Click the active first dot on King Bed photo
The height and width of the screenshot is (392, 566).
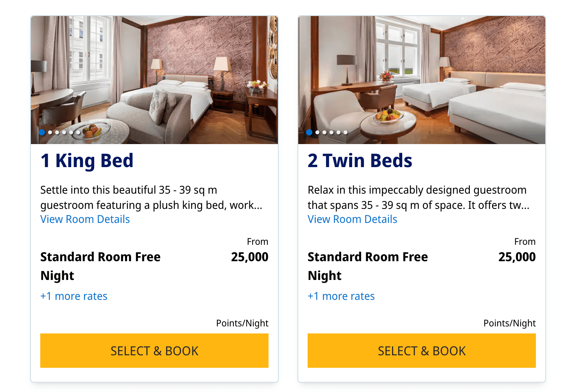(42, 132)
